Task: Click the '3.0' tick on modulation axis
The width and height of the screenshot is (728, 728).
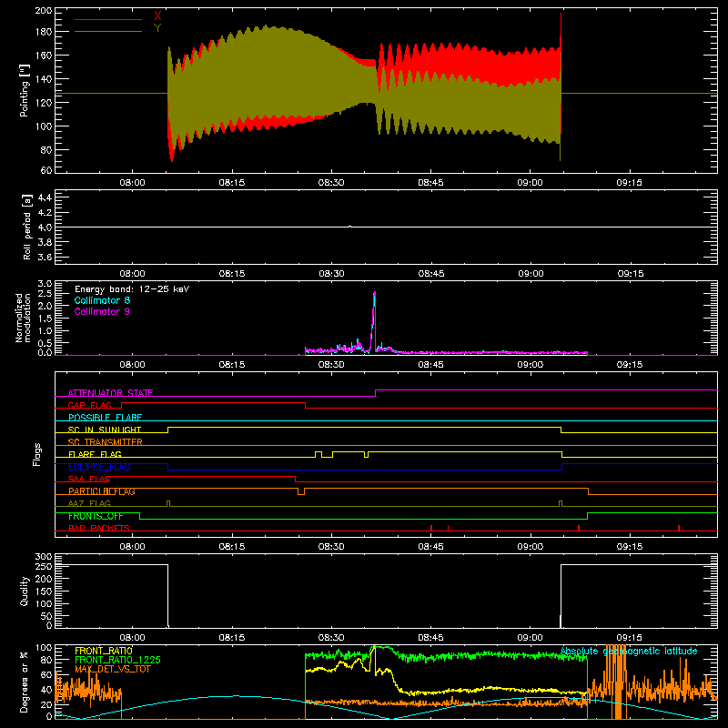Action: [x=45, y=284]
